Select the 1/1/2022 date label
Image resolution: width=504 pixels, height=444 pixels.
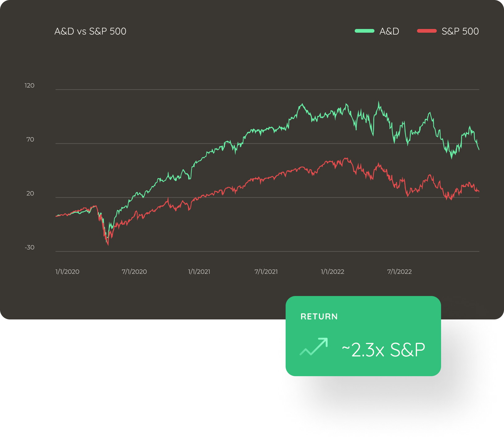[333, 272]
